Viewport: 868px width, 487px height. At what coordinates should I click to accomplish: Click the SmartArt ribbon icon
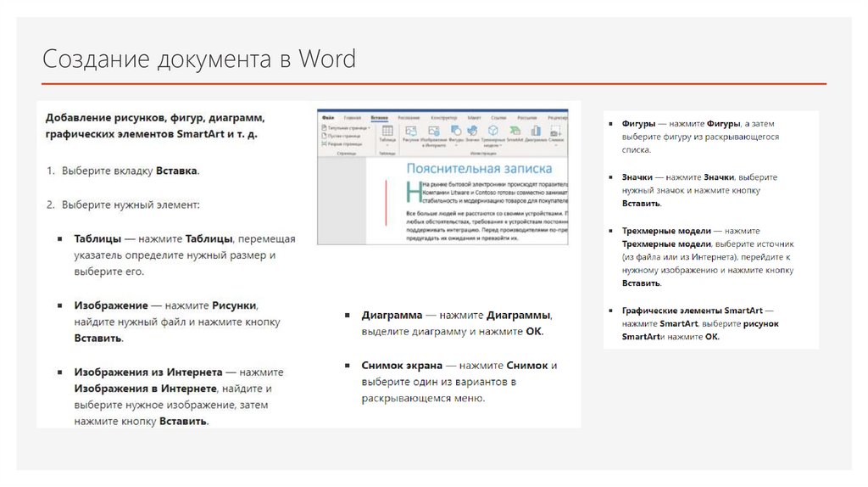pos(515,132)
